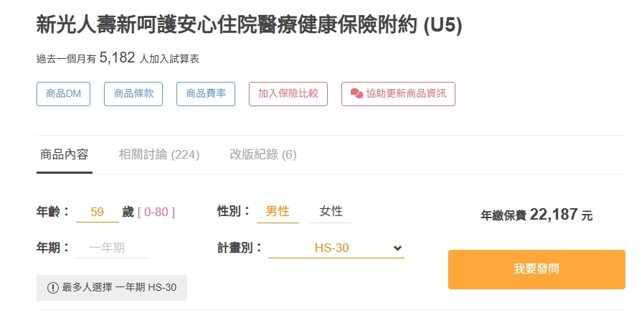The width and height of the screenshot is (644, 313).
Task: Select 男性 as gender
Action: coord(278,211)
